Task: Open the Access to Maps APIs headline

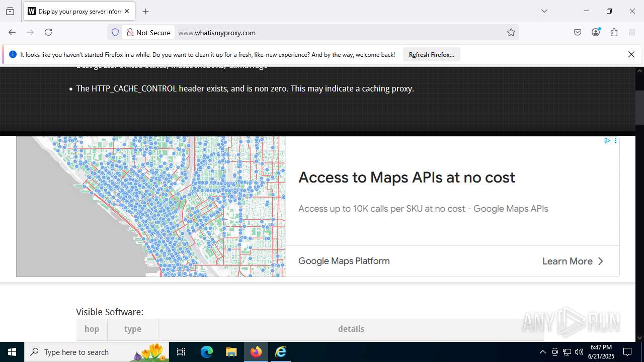Action: tap(407, 177)
